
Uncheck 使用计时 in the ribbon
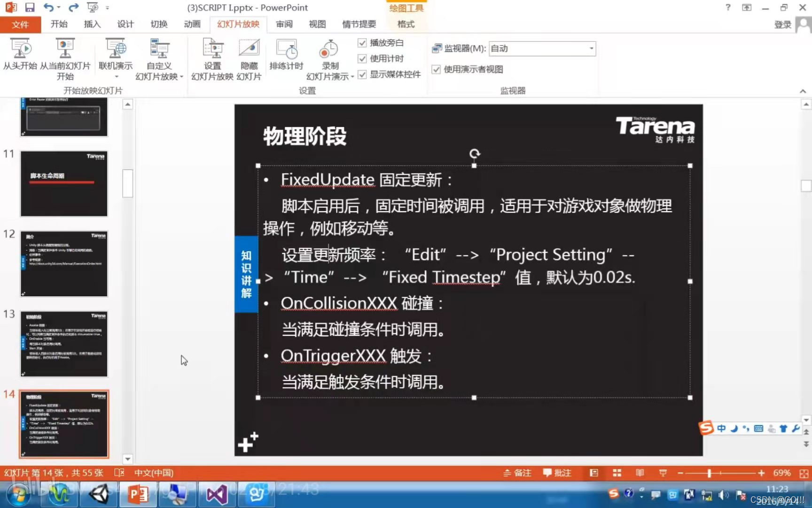[362, 58]
